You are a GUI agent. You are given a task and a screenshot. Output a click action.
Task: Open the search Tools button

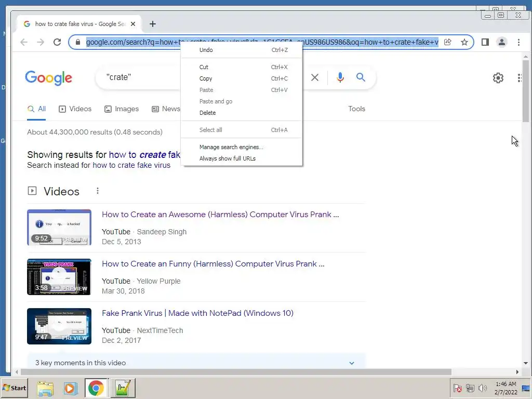click(x=356, y=109)
